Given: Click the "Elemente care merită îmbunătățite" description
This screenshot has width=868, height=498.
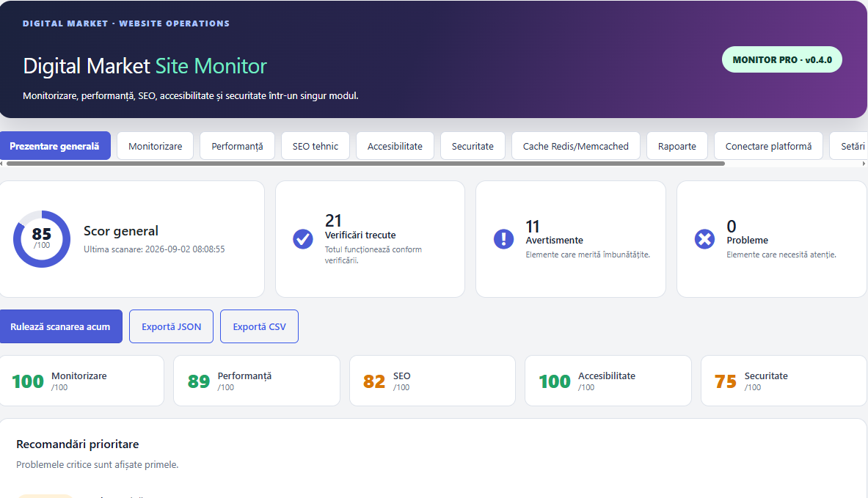Looking at the screenshot, I should pos(588,255).
